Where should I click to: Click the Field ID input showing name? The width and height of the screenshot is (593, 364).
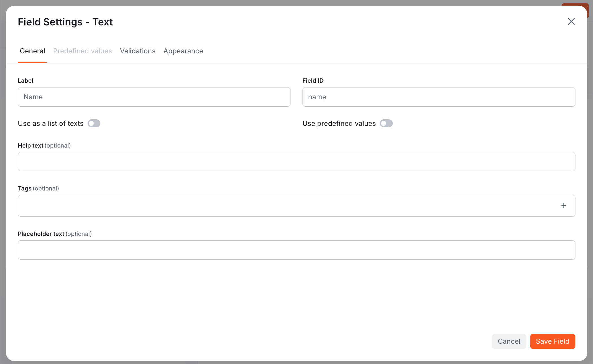click(x=438, y=97)
